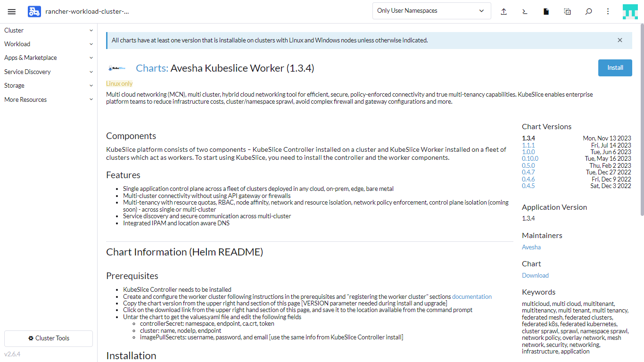The image size is (644, 362).
Task: Select chart version 0.5.0
Action: [528, 166]
